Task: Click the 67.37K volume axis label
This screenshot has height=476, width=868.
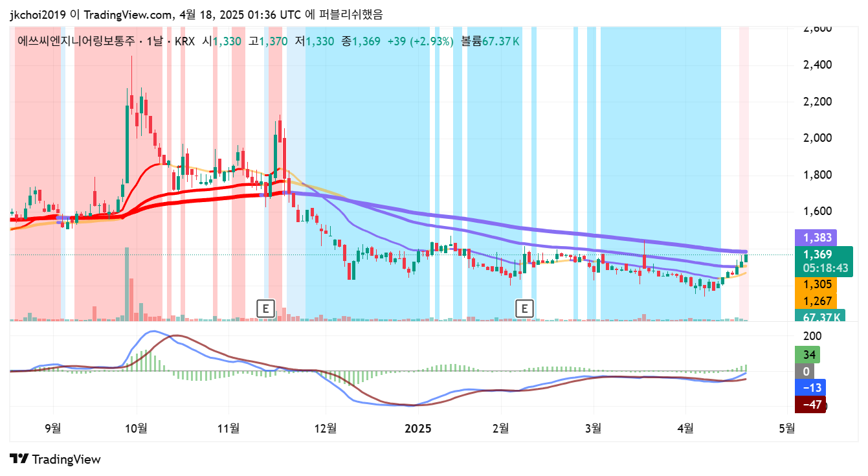Action: click(x=821, y=317)
